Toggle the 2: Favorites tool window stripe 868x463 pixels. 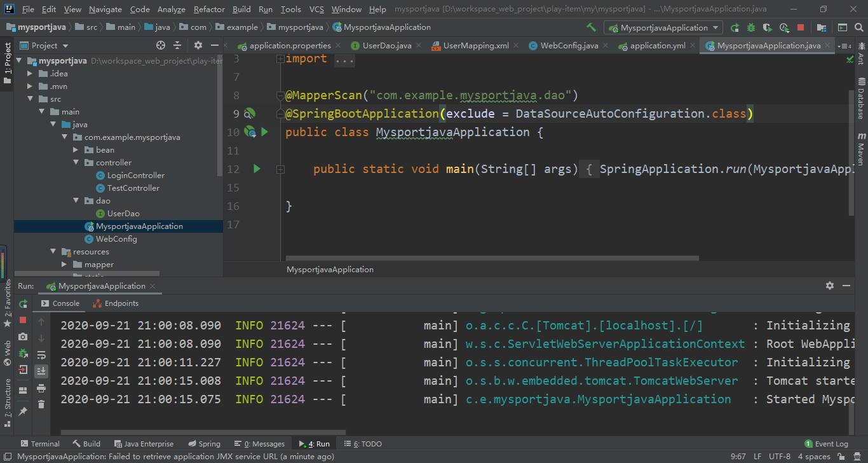[x=7, y=304]
